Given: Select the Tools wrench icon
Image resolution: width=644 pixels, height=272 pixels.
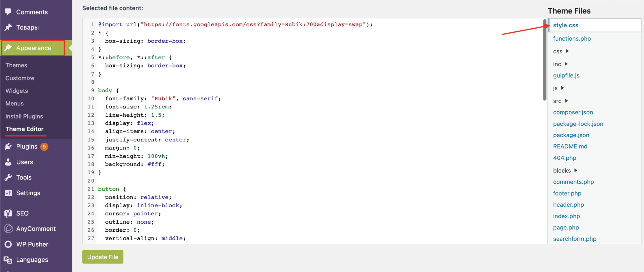Looking at the screenshot, I should tap(9, 177).
